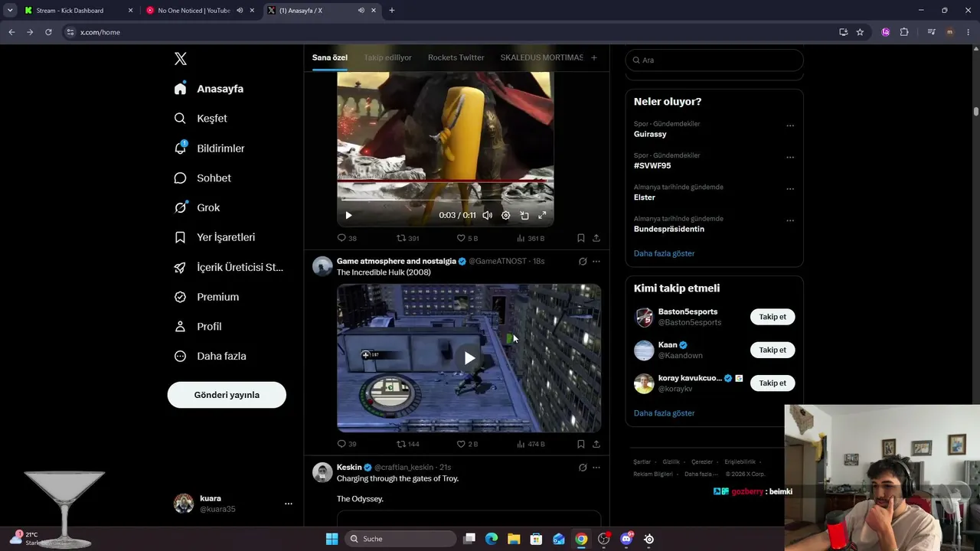The height and width of the screenshot is (551, 980).
Task: Open the Guirassy trending topic
Action: tap(650, 134)
